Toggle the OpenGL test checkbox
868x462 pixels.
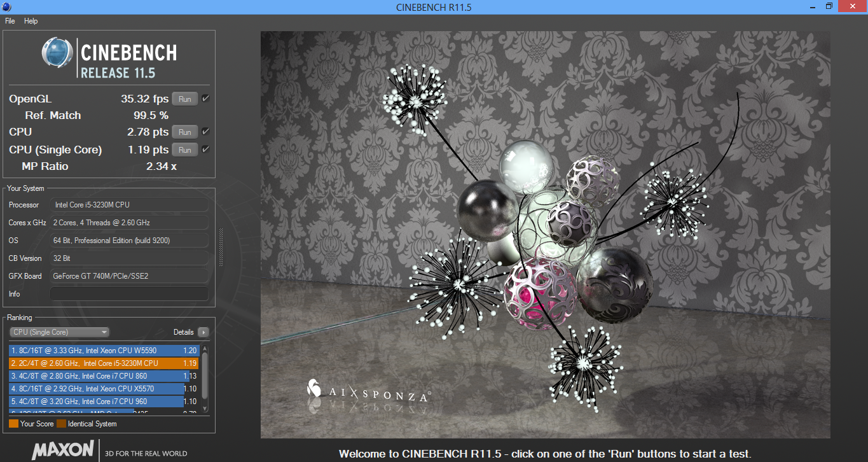[x=205, y=99]
